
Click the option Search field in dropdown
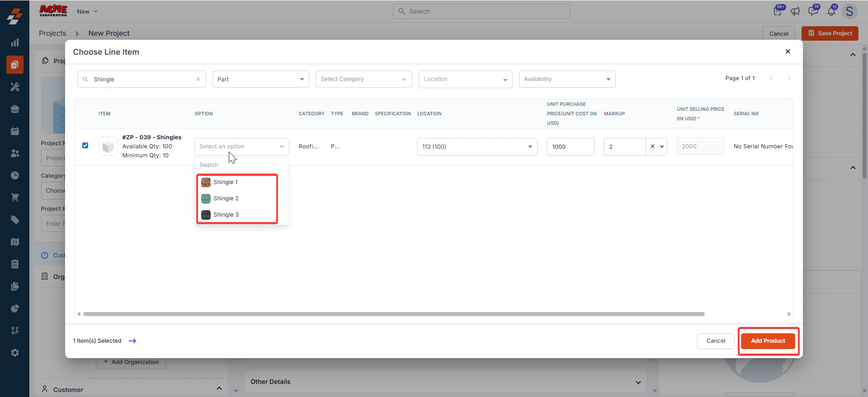242,165
